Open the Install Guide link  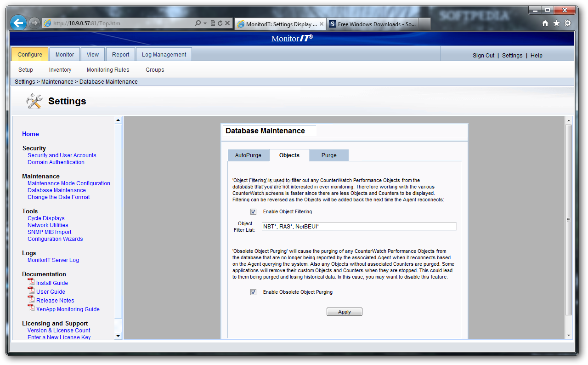pyautogui.click(x=52, y=283)
